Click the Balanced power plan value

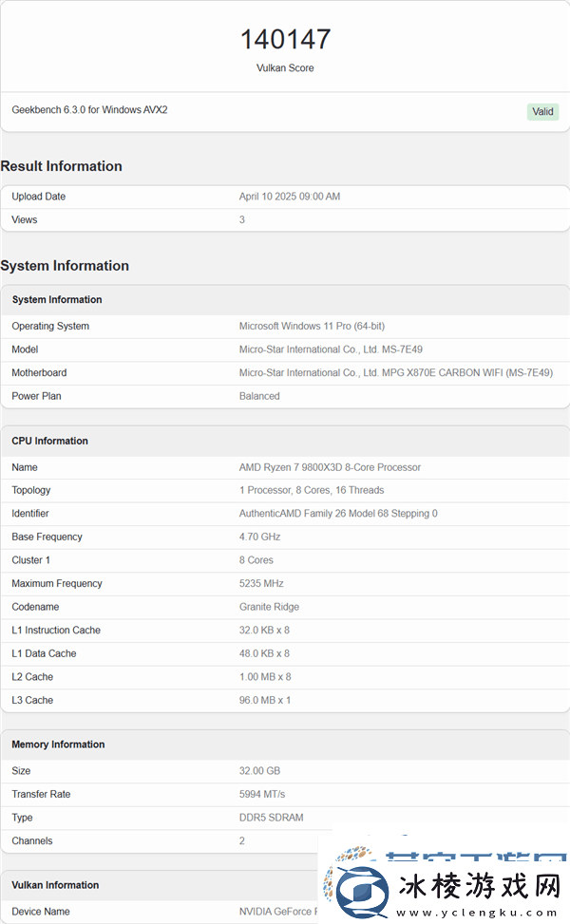(x=259, y=396)
